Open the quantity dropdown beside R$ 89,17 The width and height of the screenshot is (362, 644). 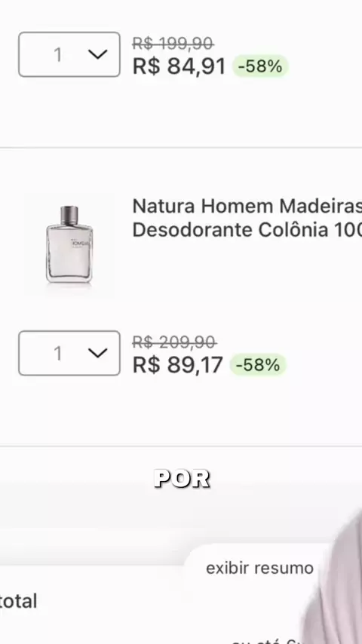(69, 353)
